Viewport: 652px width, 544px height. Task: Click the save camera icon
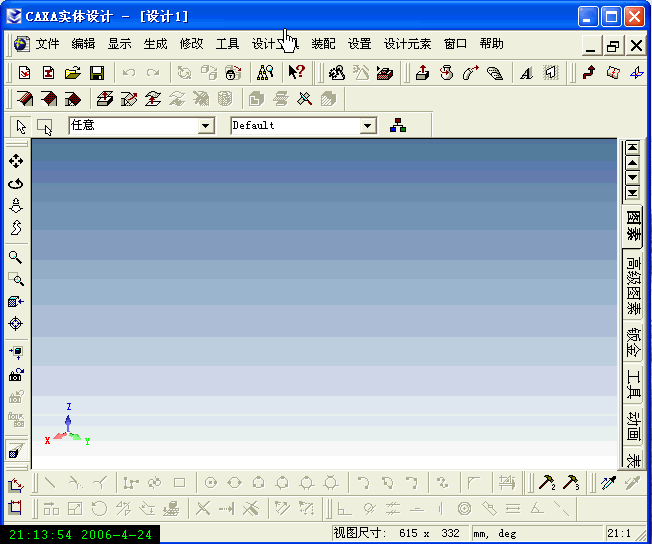click(x=16, y=376)
